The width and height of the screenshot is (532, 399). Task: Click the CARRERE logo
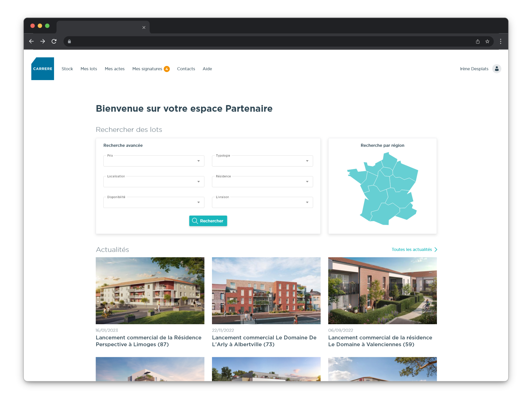(x=42, y=69)
